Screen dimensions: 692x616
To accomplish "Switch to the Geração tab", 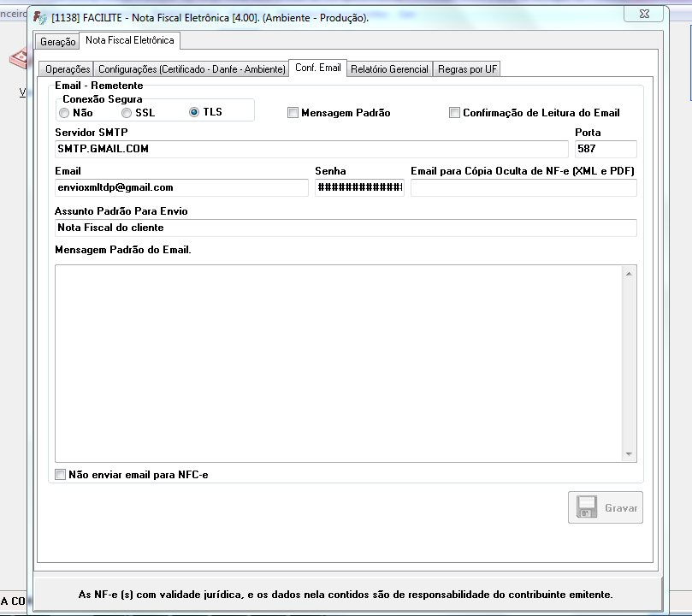I will pyautogui.click(x=58, y=42).
